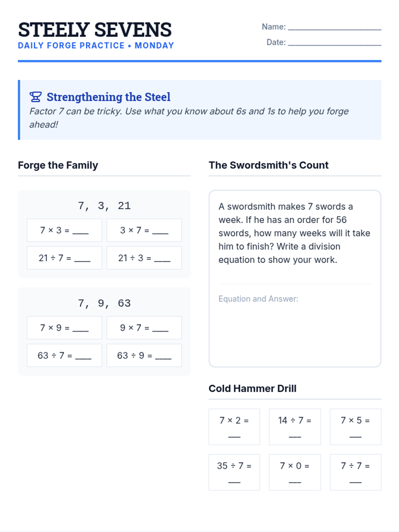Select the 21 ÷ 7 answer box

64,258
